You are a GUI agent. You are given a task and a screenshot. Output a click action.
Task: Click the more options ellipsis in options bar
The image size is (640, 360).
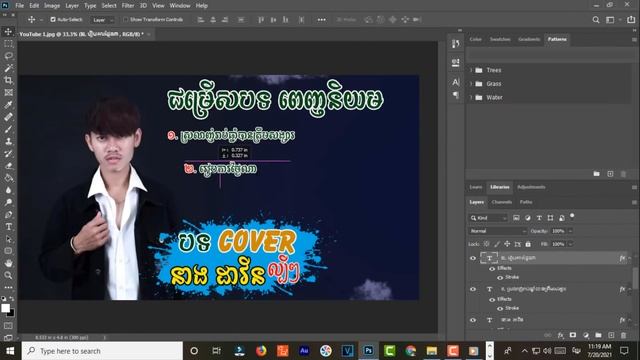[x=322, y=20]
